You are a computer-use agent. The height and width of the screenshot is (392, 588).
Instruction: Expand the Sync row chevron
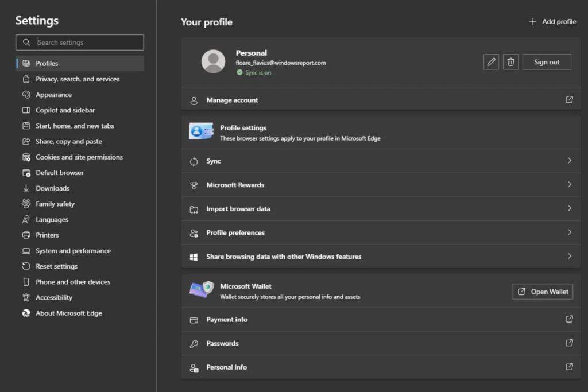(570, 161)
